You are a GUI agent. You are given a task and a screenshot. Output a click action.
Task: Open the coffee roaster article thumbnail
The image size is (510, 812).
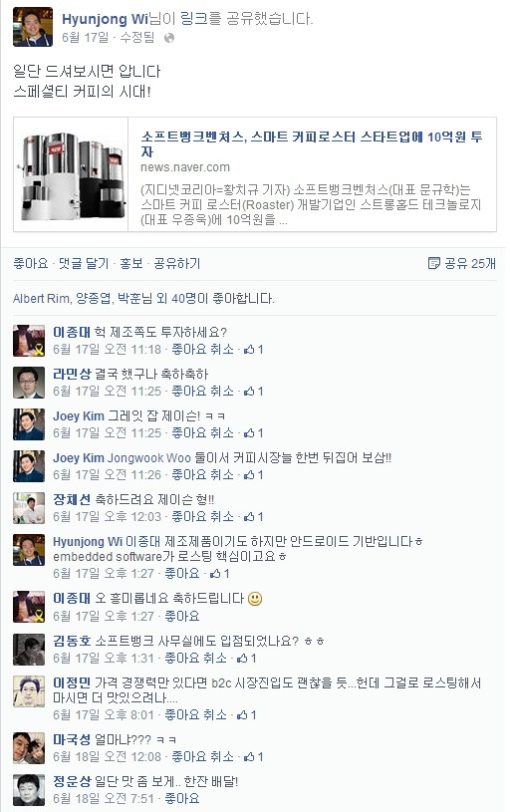(71, 174)
